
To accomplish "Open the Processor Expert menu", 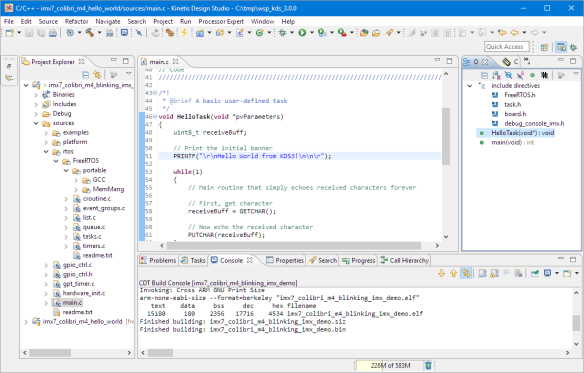I will pos(221,21).
